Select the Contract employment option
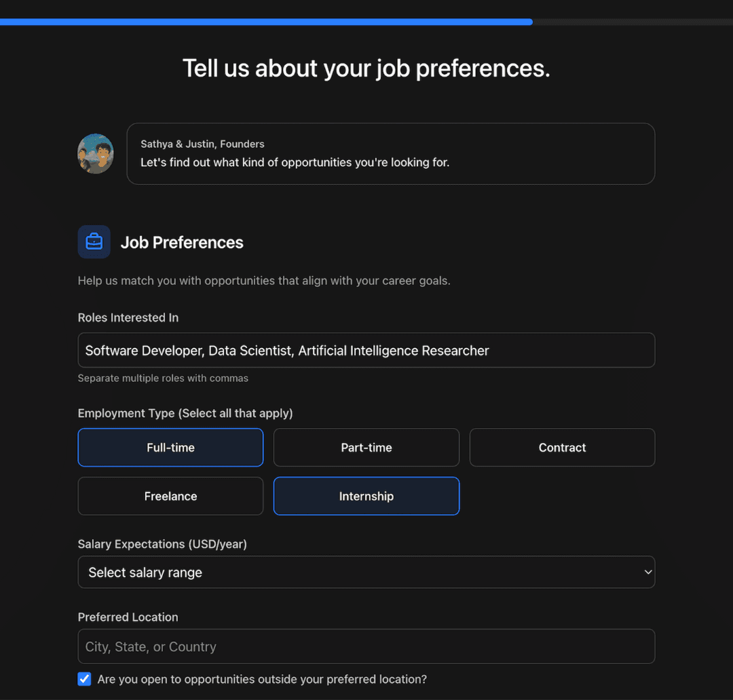Viewport: 733px width, 700px height. click(562, 447)
